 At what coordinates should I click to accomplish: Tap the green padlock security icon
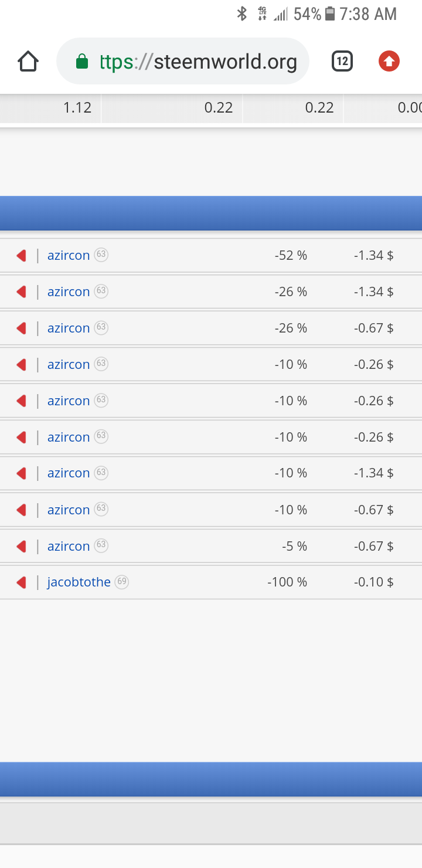(x=82, y=61)
